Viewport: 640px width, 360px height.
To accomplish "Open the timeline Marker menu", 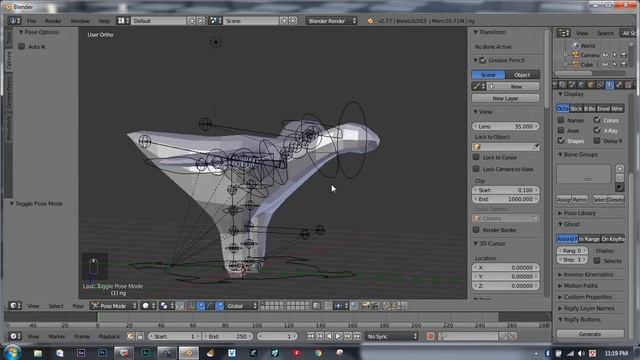I will coord(57,336).
